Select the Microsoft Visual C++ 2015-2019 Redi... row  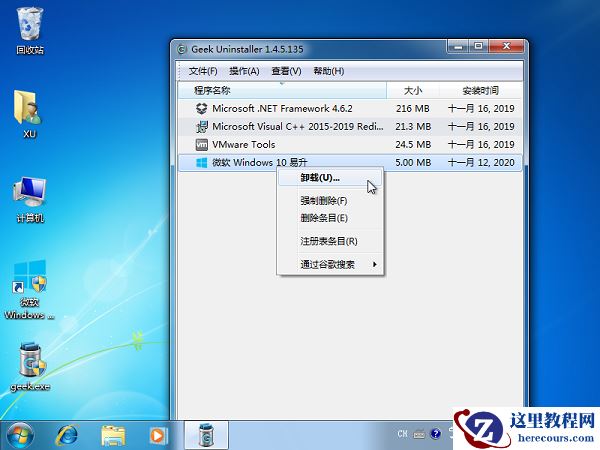350,127
